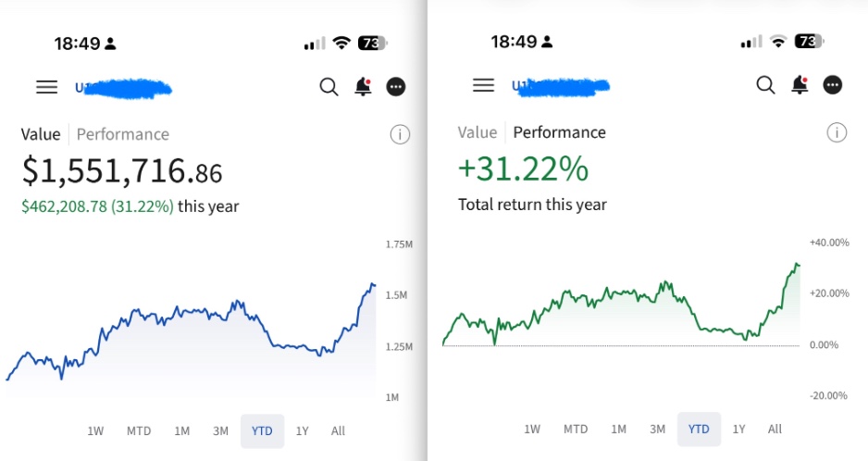
Task: Tap the peak of the blue value line
Action: [373, 284]
